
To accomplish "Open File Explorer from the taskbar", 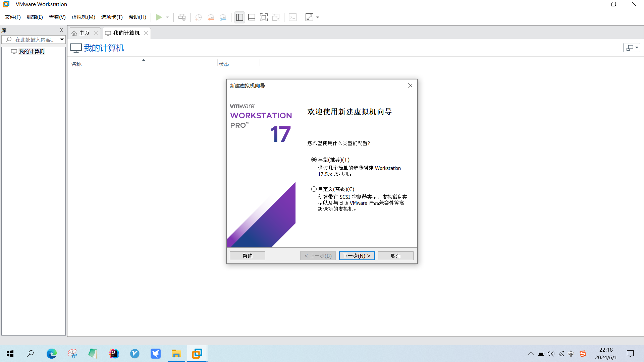I will coord(176,354).
